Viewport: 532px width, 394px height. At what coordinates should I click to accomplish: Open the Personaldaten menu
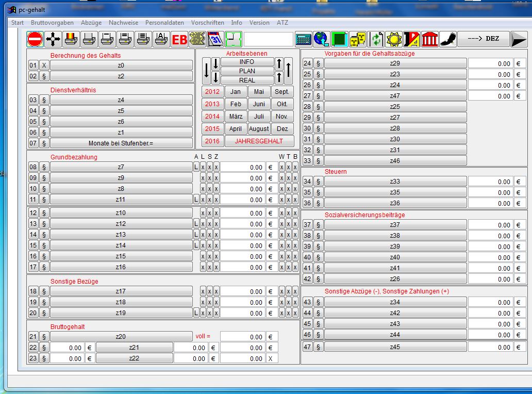coord(164,23)
